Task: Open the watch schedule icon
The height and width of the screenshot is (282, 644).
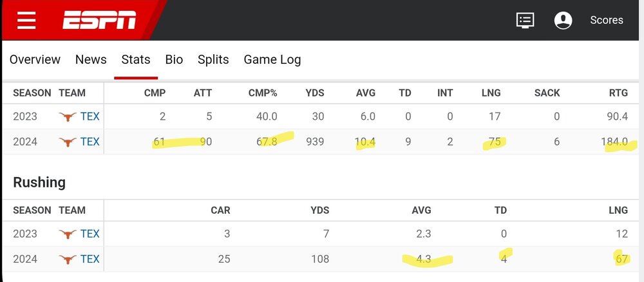Action: coord(526,20)
